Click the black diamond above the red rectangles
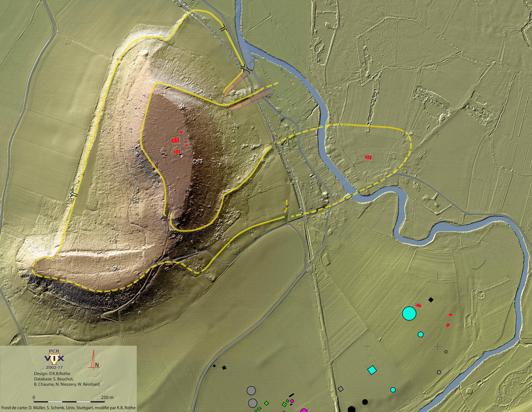This screenshot has height=412, width=532. 431,300
